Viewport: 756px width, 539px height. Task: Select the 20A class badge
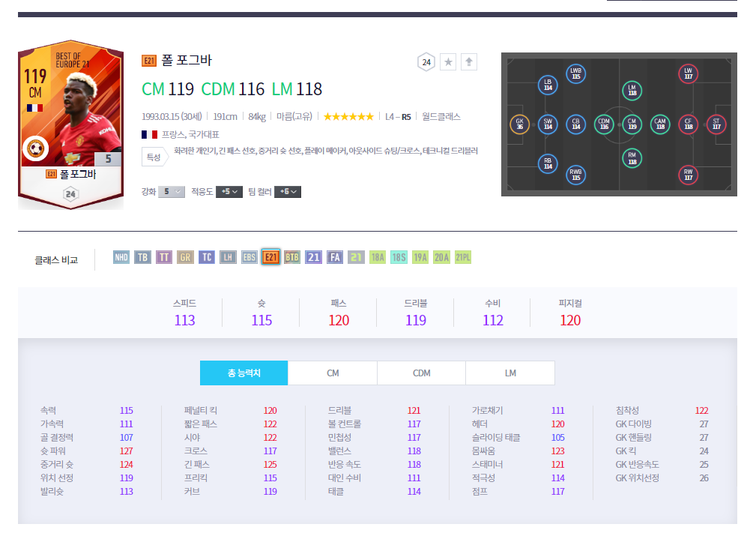(x=441, y=257)
